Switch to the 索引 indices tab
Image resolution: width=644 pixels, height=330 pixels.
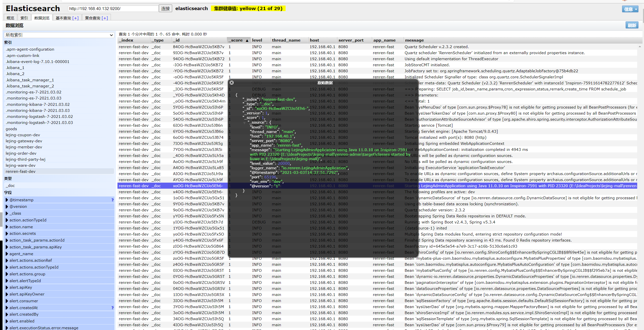[x=24, y=18]
